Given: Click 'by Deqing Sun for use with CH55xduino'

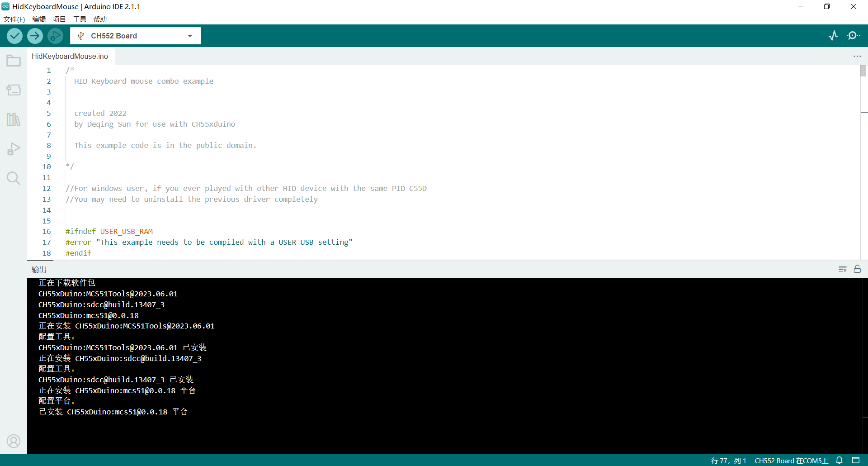Looking at the screenshot, I should 155,124.
